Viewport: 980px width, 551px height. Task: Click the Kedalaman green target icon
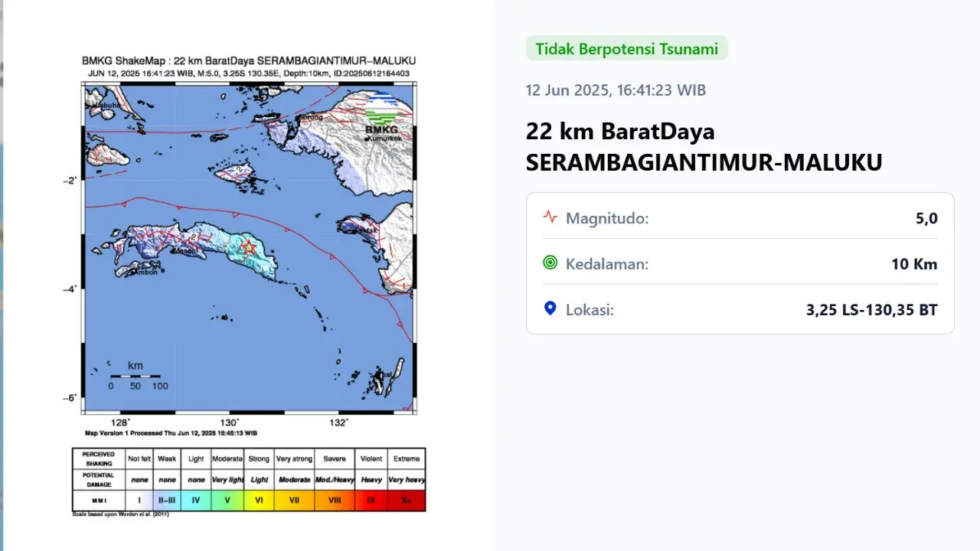click(550, 262)
